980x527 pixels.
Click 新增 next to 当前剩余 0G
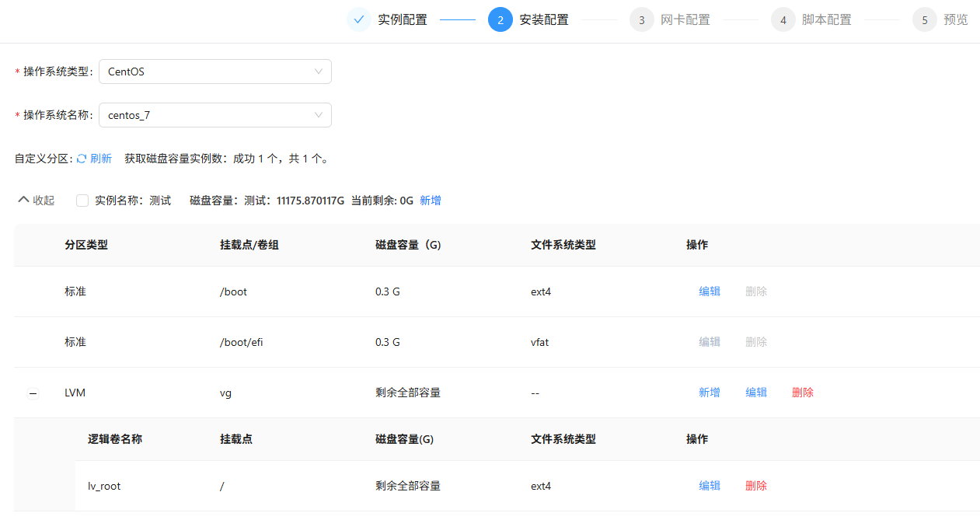(x=430, y=201)
